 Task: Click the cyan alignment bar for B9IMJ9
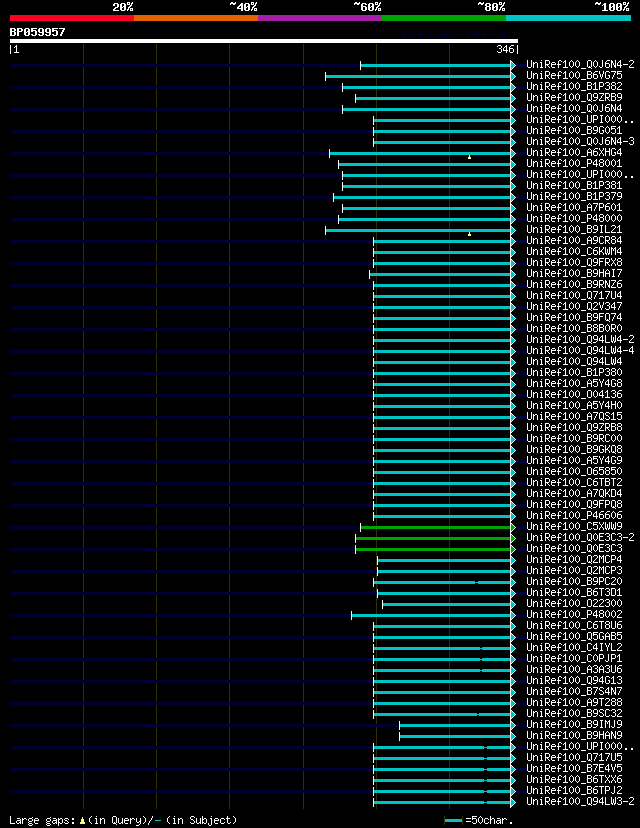click(456, 726)
